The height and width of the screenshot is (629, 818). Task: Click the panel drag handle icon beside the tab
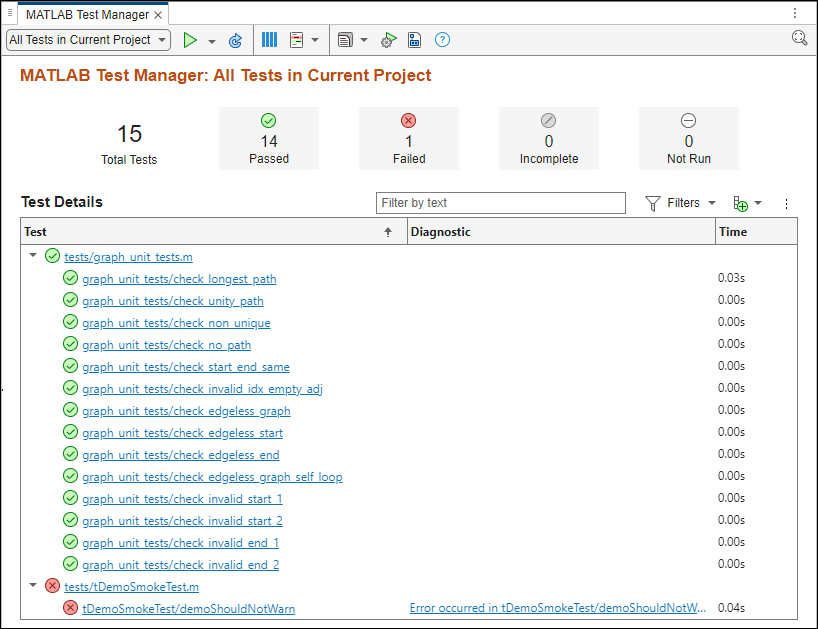(x=9, y=12)
